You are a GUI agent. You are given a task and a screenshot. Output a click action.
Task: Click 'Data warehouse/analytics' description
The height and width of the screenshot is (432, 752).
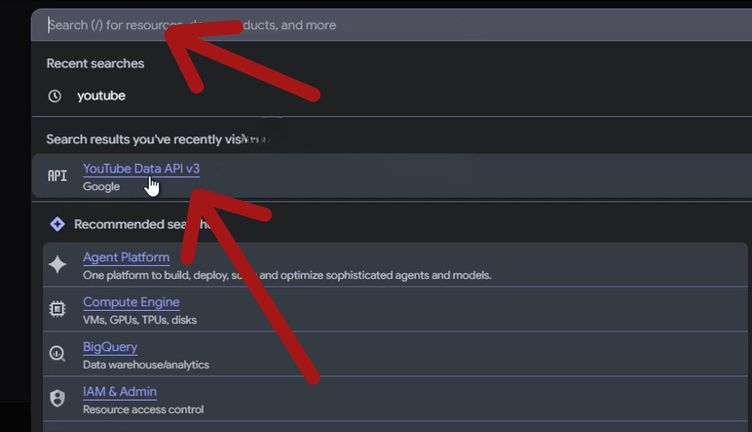tap(146, 365)
